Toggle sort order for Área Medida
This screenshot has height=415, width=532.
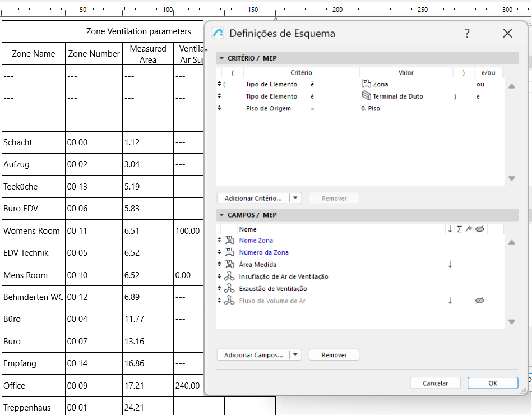pyautogui.click(x=450, y=264)
